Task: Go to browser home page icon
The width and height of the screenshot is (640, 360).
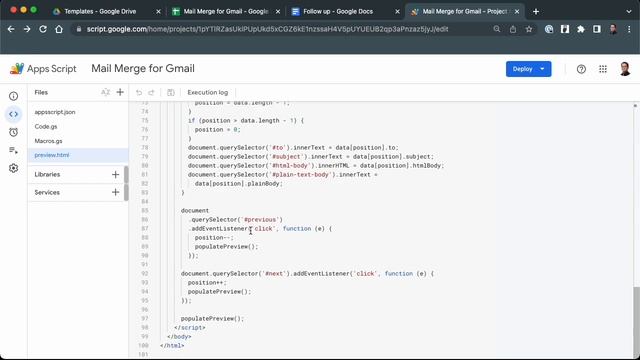Action: tap(59, 29)
